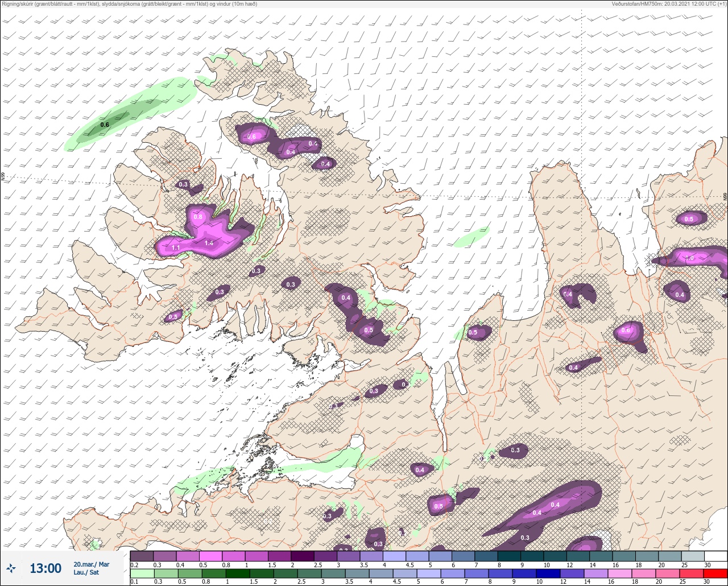This screenshot has width=728, height=586.
Task: Click the Veðurstofan weather logo icon
Action: point(11,568)
